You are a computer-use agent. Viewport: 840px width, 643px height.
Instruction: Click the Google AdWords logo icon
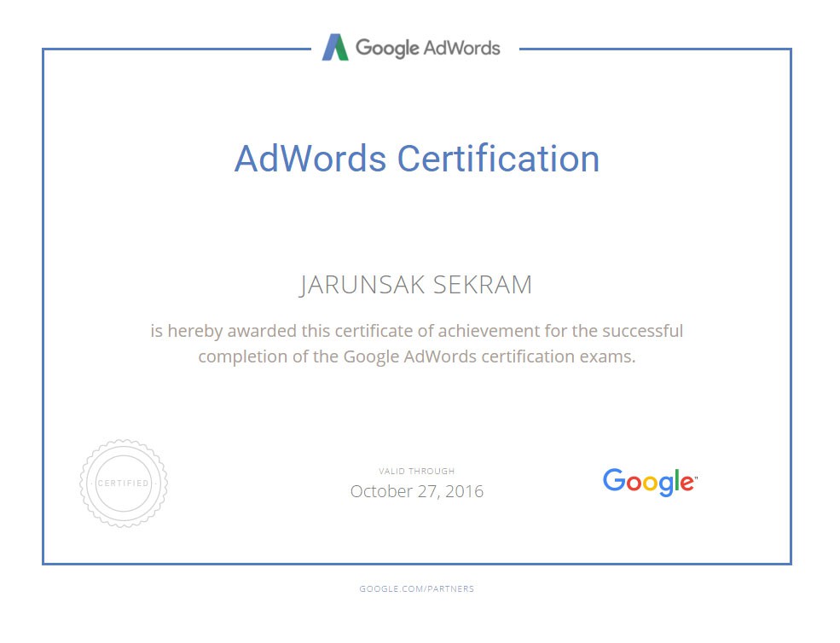335,47
